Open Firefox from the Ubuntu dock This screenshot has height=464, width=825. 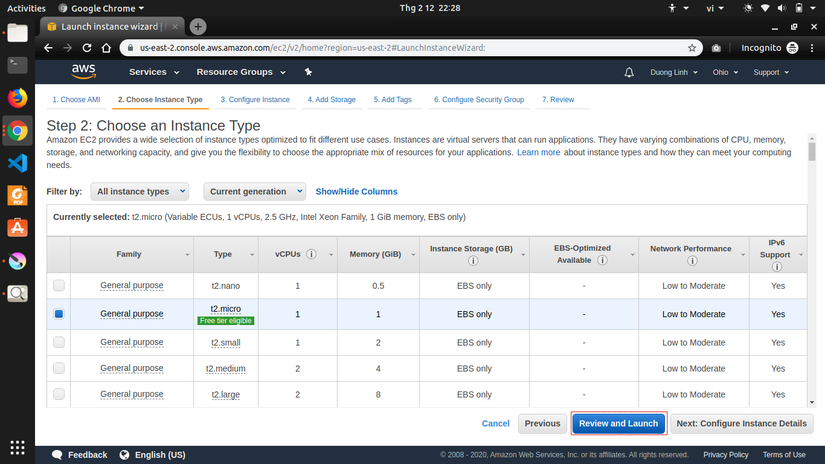[x=17, y=98]
